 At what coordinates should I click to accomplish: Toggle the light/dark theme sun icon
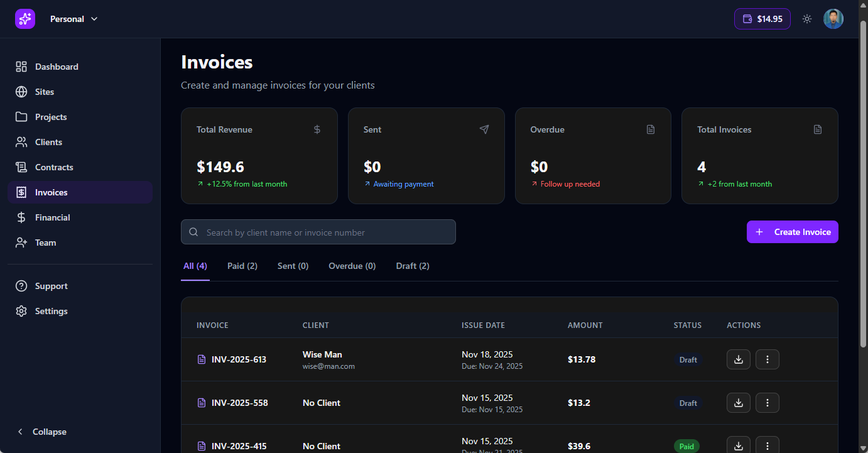tap(807, 19)
